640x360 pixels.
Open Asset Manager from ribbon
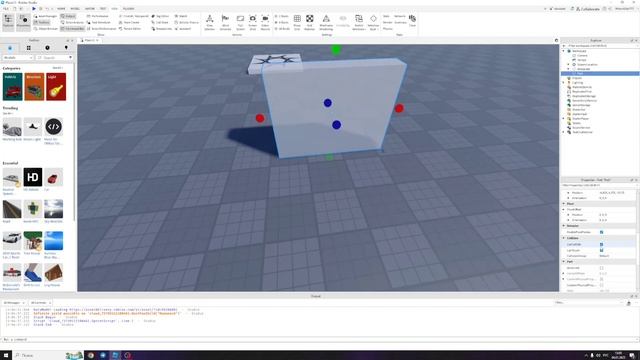[45, 16]
